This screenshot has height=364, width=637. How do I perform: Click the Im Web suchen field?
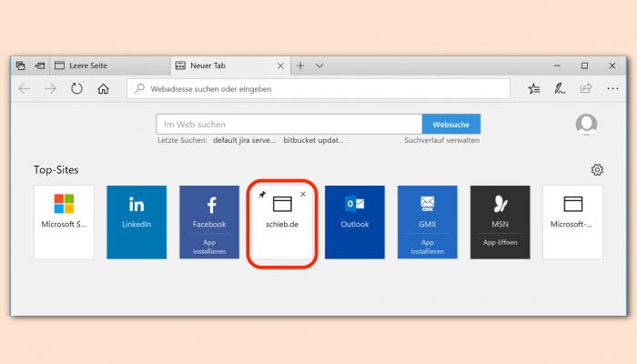click(x=289, y=125)
